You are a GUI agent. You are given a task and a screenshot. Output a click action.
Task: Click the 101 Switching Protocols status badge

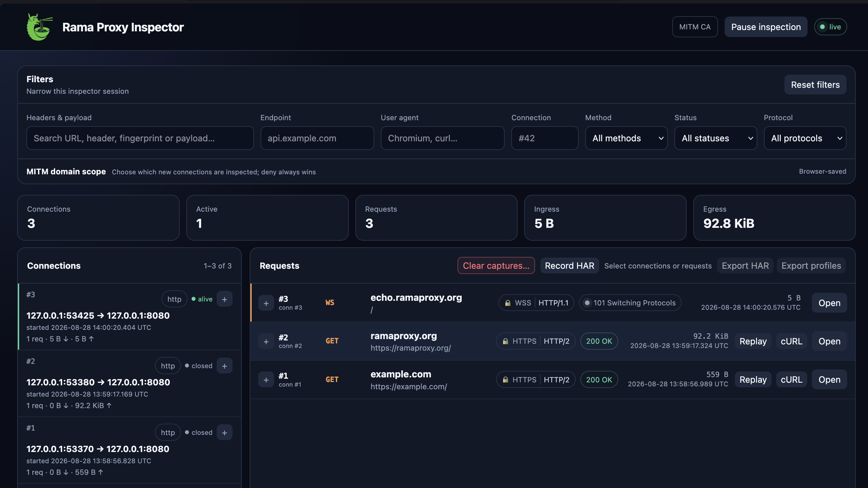[x=630, y=303]
